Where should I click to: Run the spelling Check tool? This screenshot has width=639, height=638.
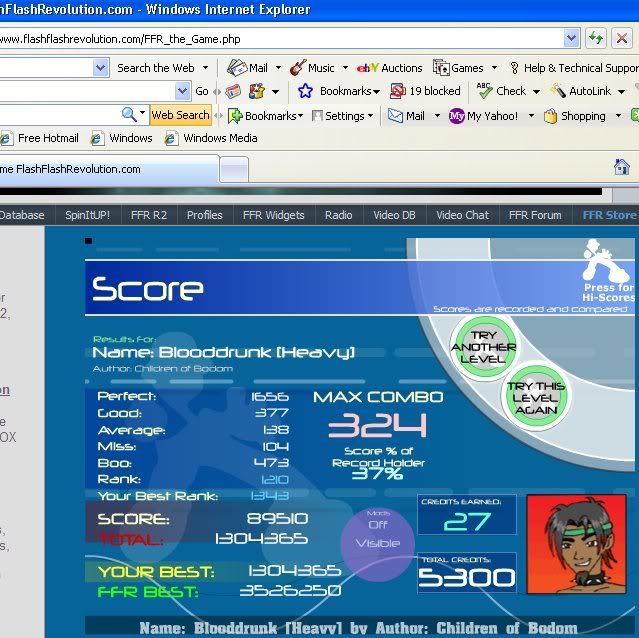point(486,91)
